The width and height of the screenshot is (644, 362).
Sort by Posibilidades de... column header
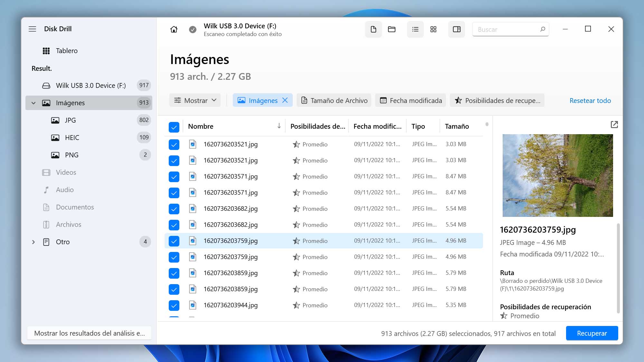317,126
